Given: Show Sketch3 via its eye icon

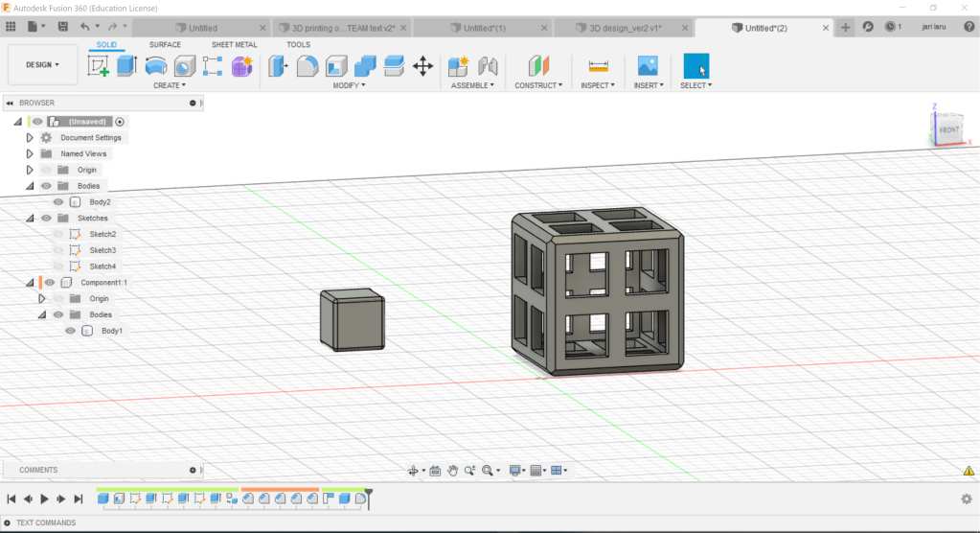Looking at the screenshot, I should click(x=58, y=250).
